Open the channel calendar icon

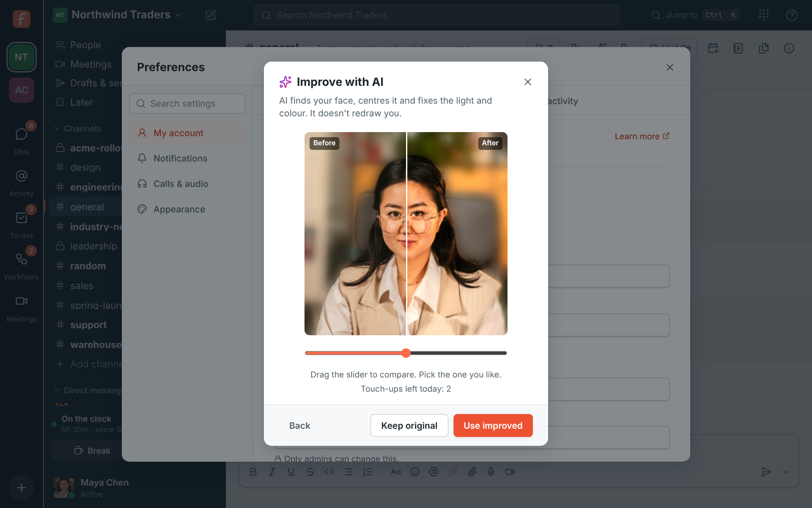[x=713, y=48]
